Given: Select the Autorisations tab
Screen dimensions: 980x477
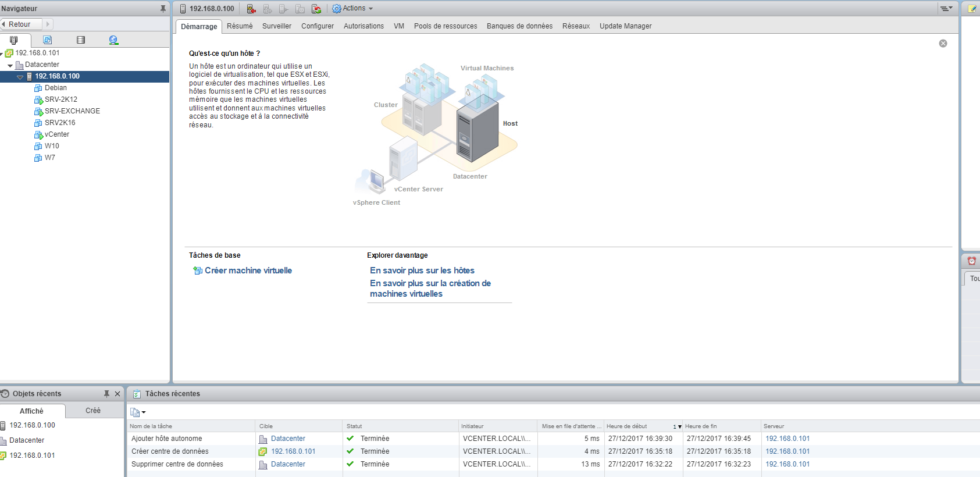Looking at the screenshot, I should [364, 26].
